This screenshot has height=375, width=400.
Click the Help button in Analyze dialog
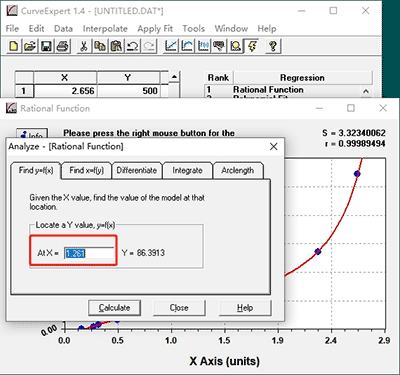tap(245, 307)
